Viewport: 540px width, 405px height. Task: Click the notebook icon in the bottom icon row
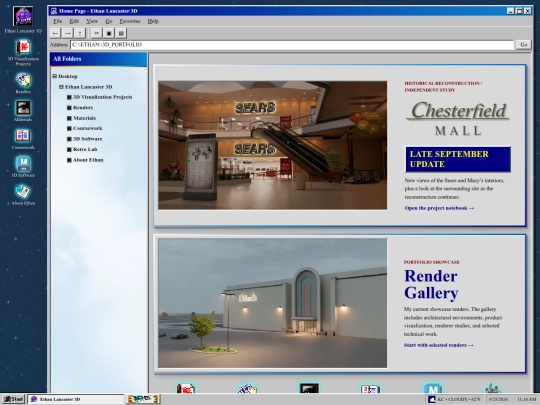point(371,388)
